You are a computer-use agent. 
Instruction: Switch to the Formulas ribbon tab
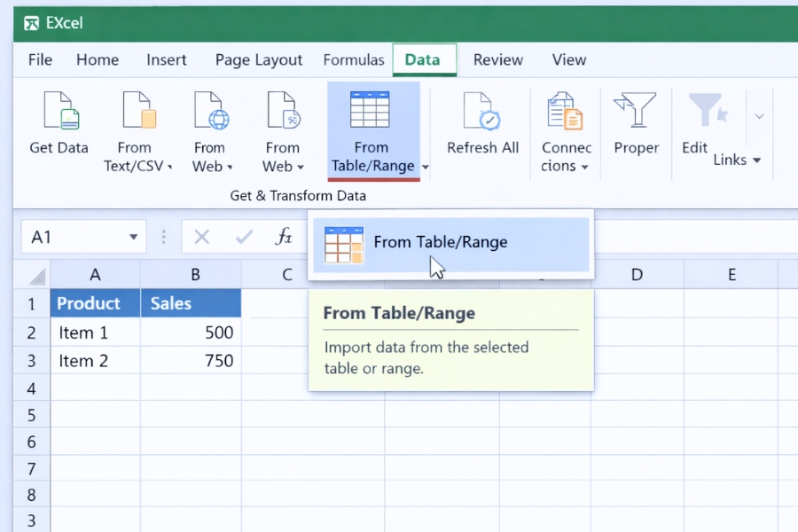click(353, 59)
